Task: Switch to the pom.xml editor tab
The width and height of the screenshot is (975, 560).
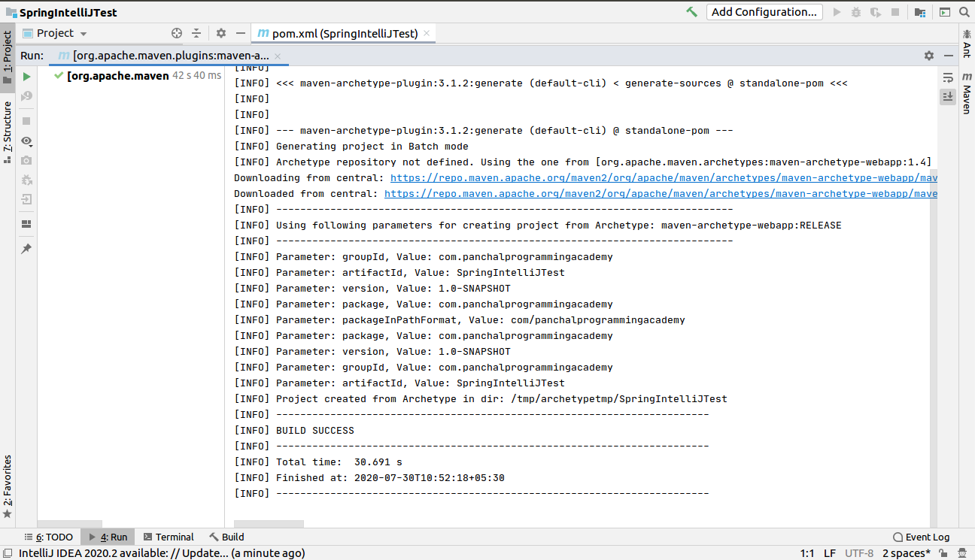Action: (x=339, y=33)
